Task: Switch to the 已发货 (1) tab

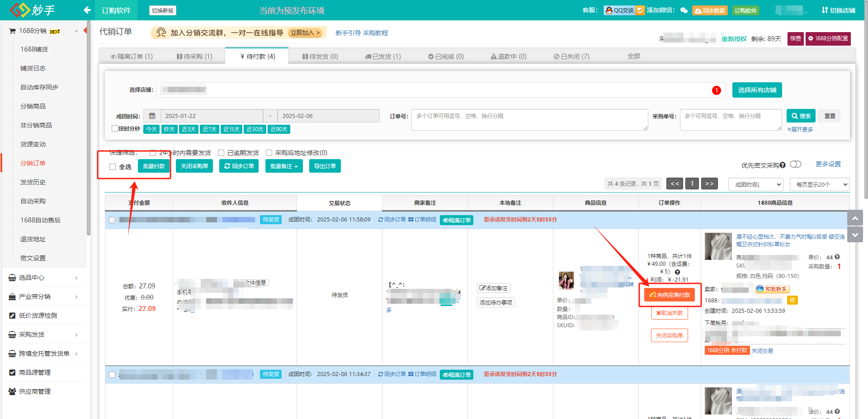Action: (x=383, y=56)
